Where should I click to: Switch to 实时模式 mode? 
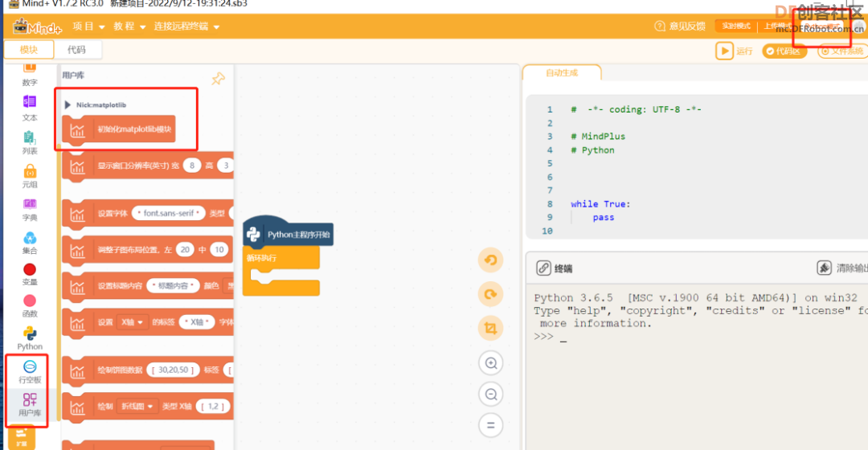tap(735, 26)
